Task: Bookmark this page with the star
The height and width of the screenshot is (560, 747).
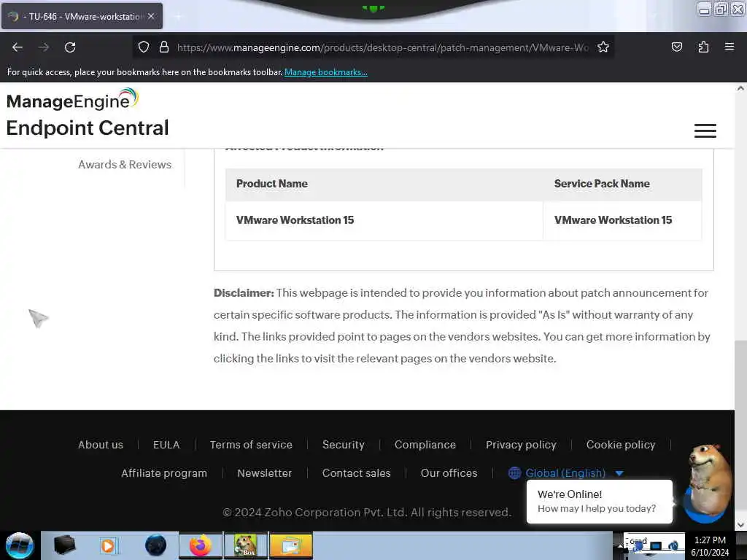Action: (x=603, y=47)
